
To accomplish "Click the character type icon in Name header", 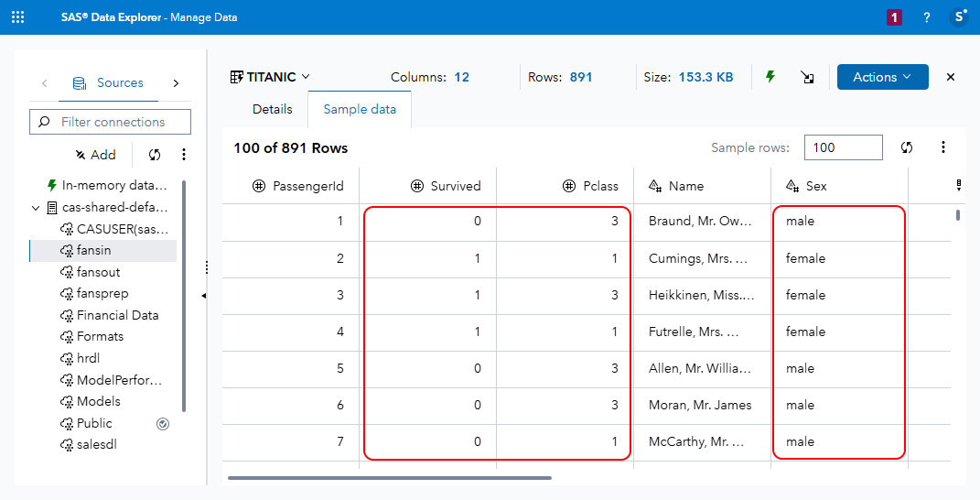I will (x=655, y=186).
